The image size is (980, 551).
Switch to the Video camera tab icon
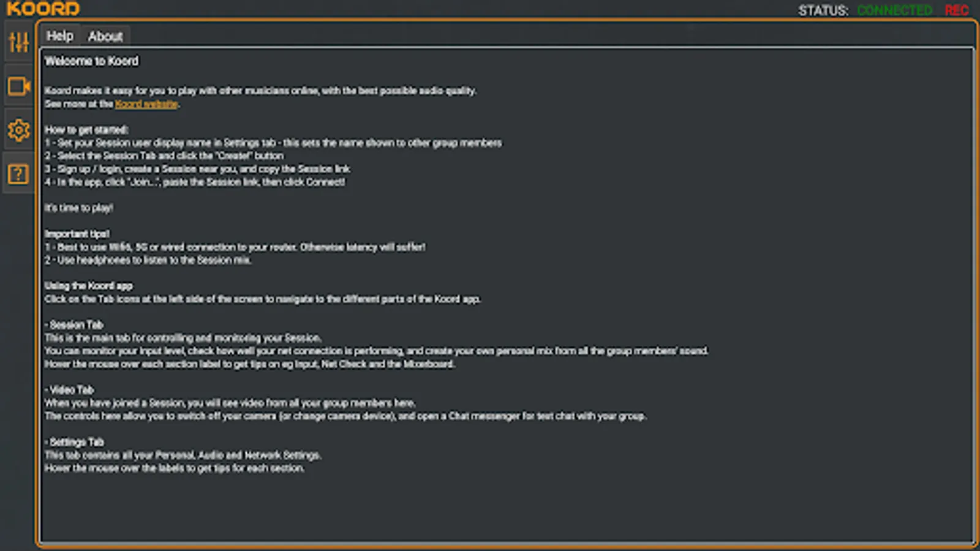pos(18,86)
